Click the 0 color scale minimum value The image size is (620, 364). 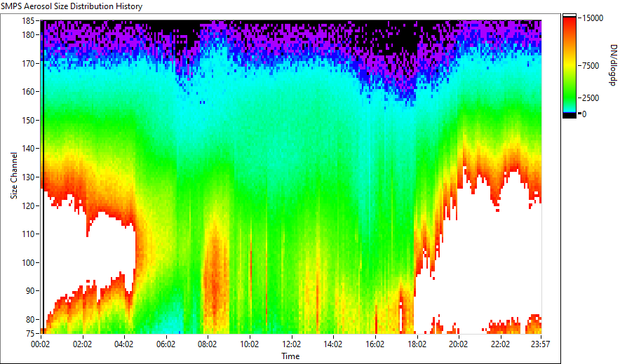pyautogui.click(x=584, y=114)
